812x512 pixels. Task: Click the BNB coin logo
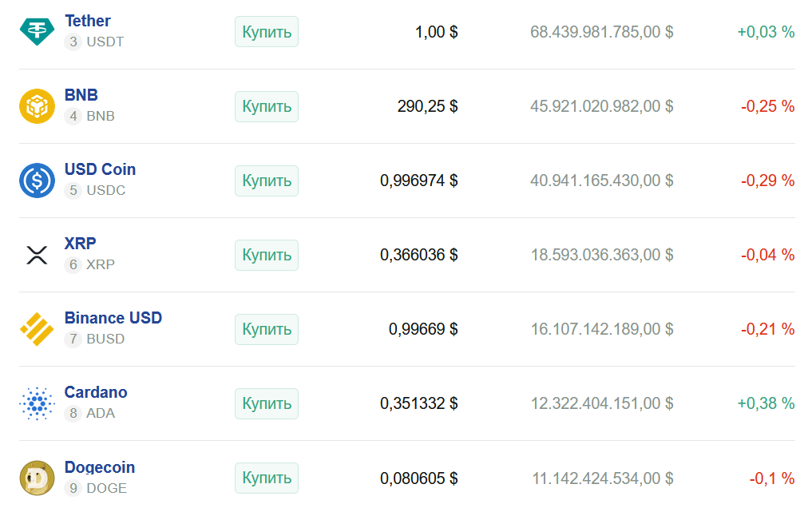pyautogui.click(x=37, y=106)
